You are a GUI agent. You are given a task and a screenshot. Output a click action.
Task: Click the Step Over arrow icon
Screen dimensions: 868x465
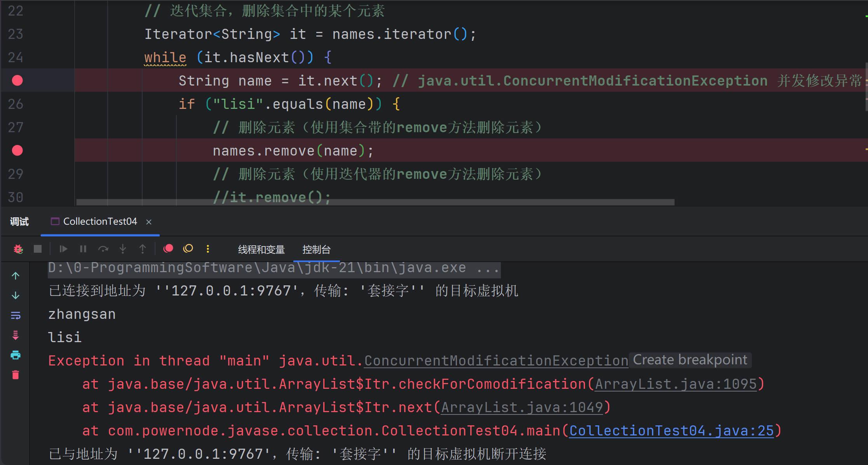[x=103, y=249]
